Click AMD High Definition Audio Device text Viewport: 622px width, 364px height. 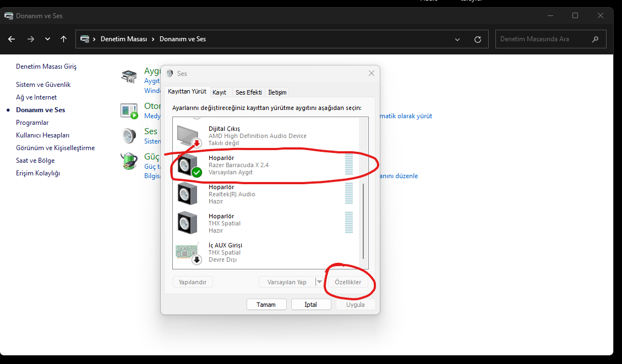(258, 136)
